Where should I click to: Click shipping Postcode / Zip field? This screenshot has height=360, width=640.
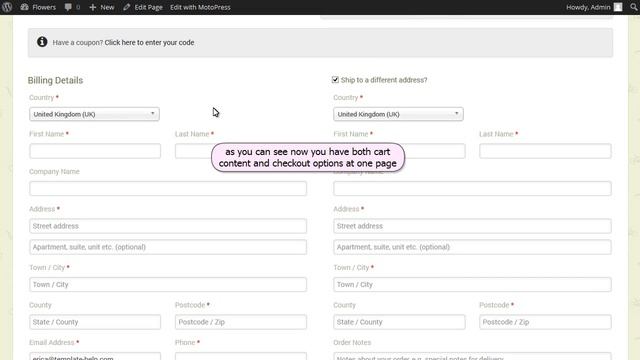coord(545,322)
